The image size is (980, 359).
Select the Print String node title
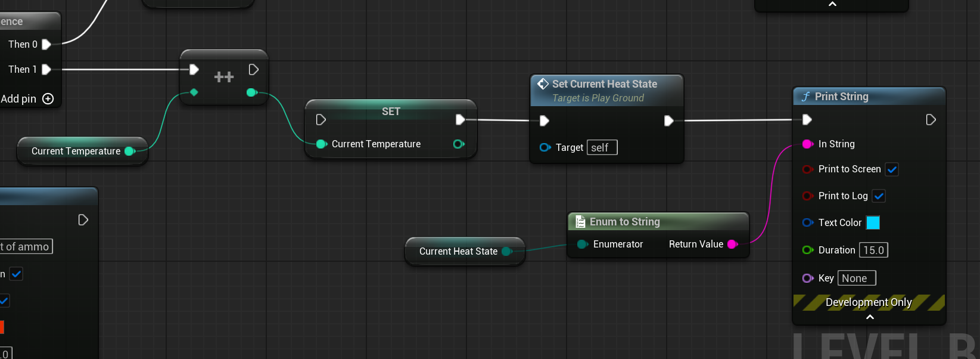(841, 97)
